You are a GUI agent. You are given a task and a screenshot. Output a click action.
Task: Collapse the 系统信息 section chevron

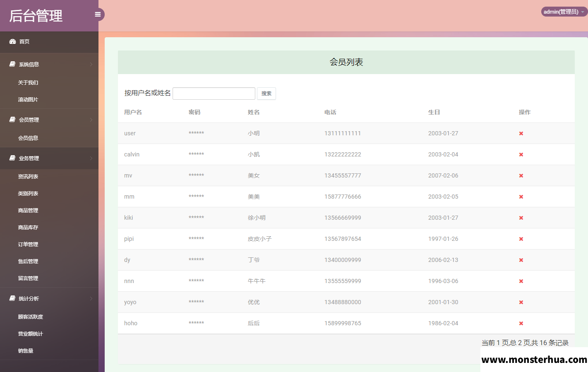coord(91,64)
